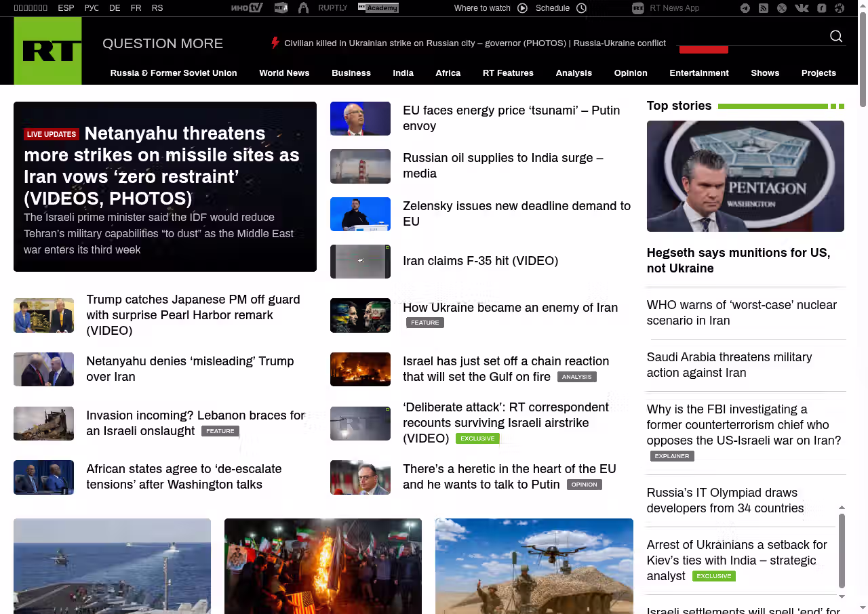Click the RSS feed icon
Screen dimensions: 868x614
point(764,8)
